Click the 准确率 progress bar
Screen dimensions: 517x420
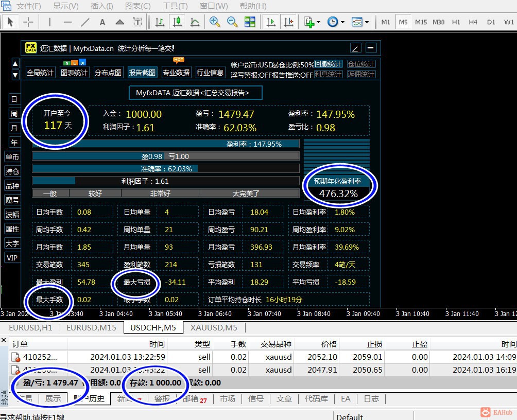point(166,168)
